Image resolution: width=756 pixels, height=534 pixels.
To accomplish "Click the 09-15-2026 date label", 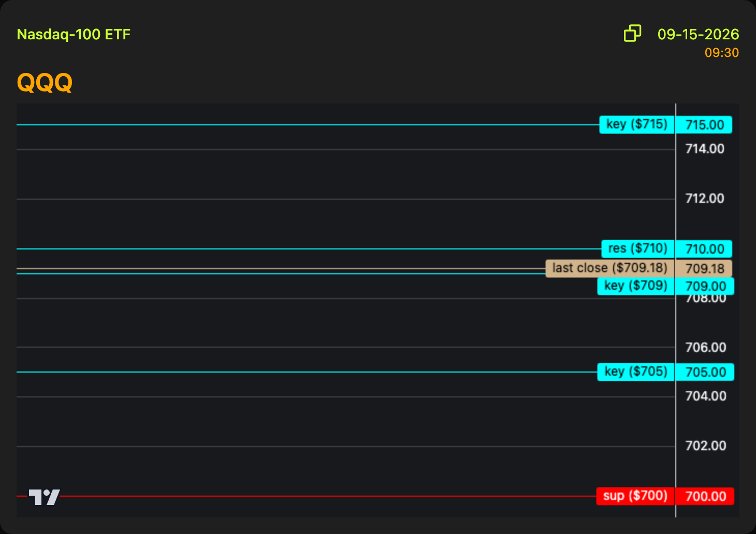I will tap(698, 34).
